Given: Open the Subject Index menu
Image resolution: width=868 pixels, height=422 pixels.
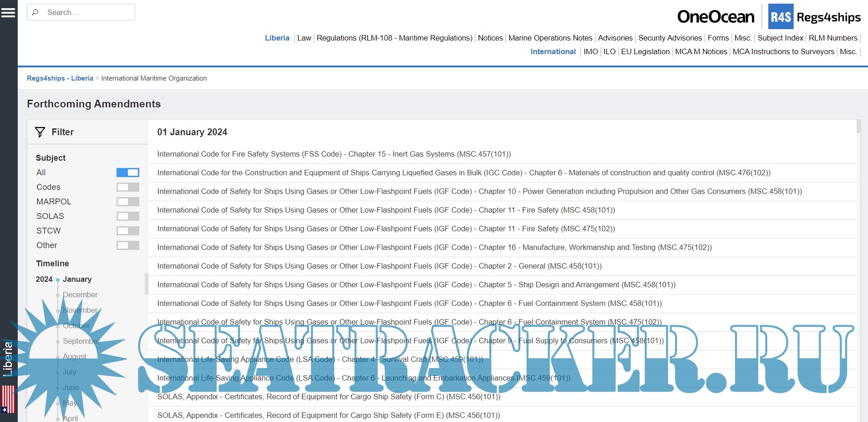Looking at the screenshot, I should 780,38.
